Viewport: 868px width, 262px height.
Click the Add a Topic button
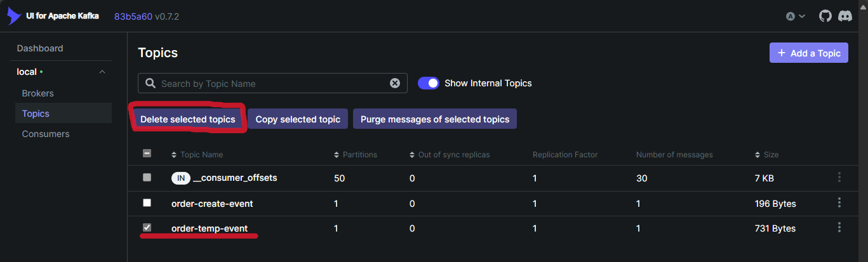point(808,53)
